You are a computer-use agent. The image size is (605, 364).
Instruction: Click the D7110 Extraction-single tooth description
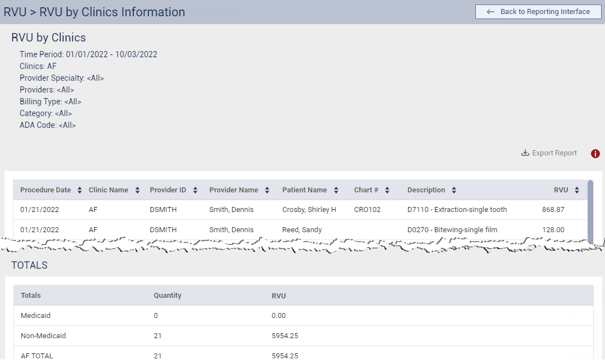click(x=457, y=210)
